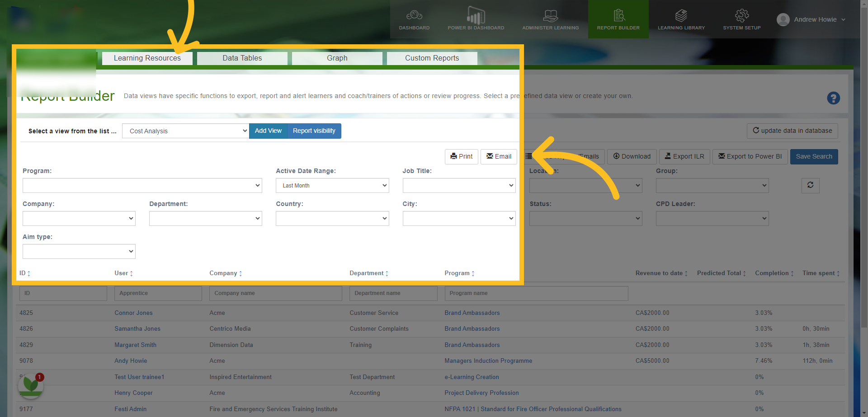
Task: Open System Setup gear navigation item
Action: [x=741, y=19]
